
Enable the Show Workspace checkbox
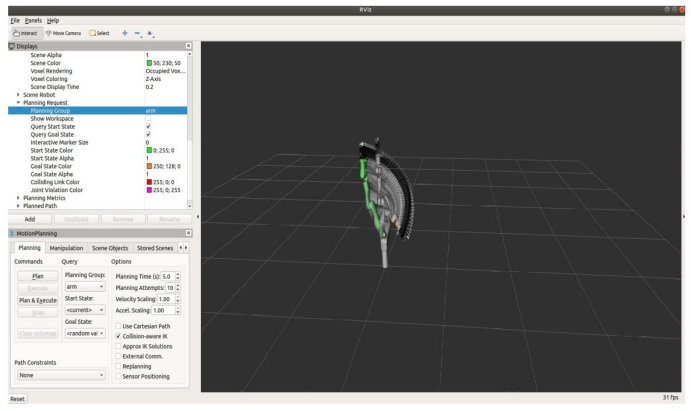point(148,119)
